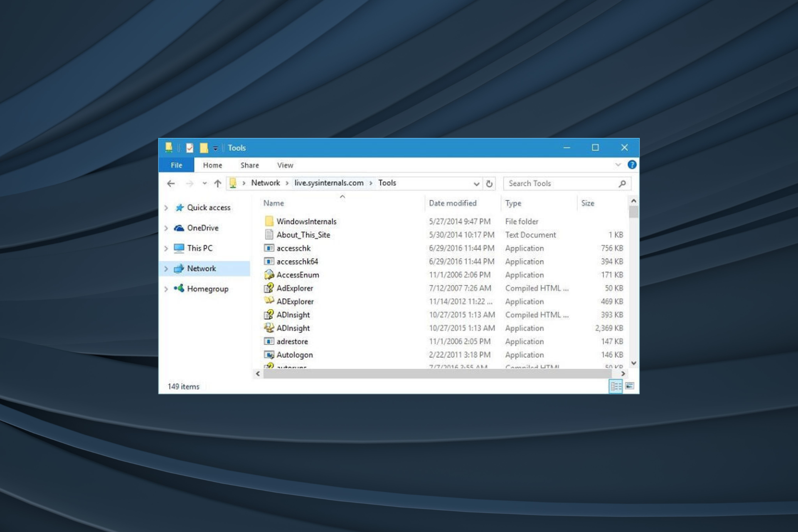Click the vertical scrollbar down arrow
The width and height of the screenshot is (798, 532).
tap(633, 363)
